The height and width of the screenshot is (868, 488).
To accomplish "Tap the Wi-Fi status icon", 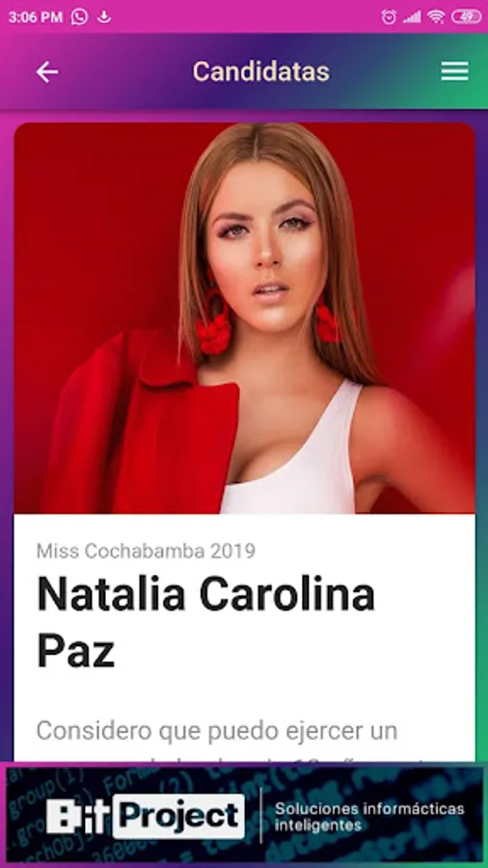I will point(437,17).
